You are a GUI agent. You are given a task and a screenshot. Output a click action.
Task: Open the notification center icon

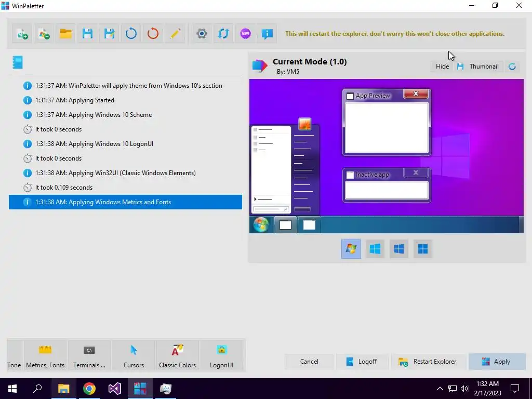[515, 389]
